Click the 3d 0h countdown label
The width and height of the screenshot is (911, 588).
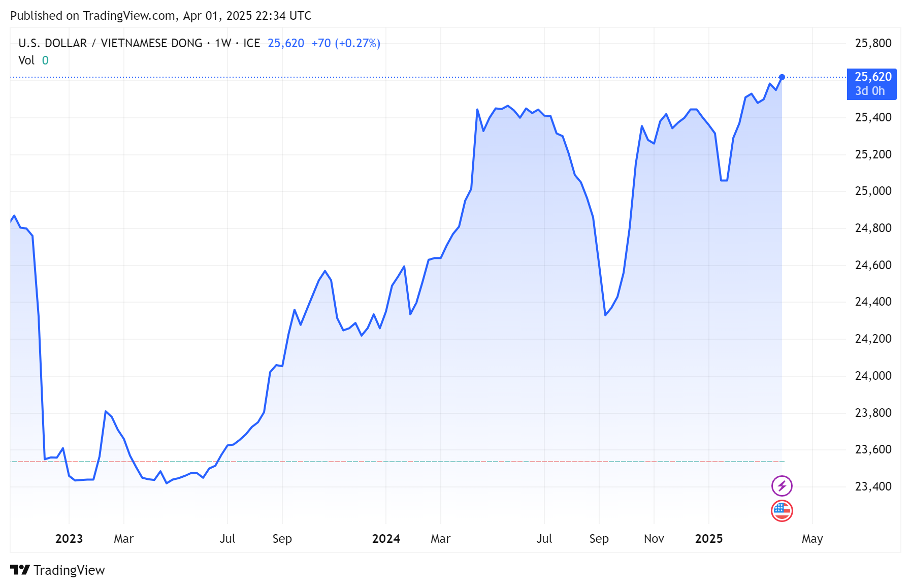870,91
